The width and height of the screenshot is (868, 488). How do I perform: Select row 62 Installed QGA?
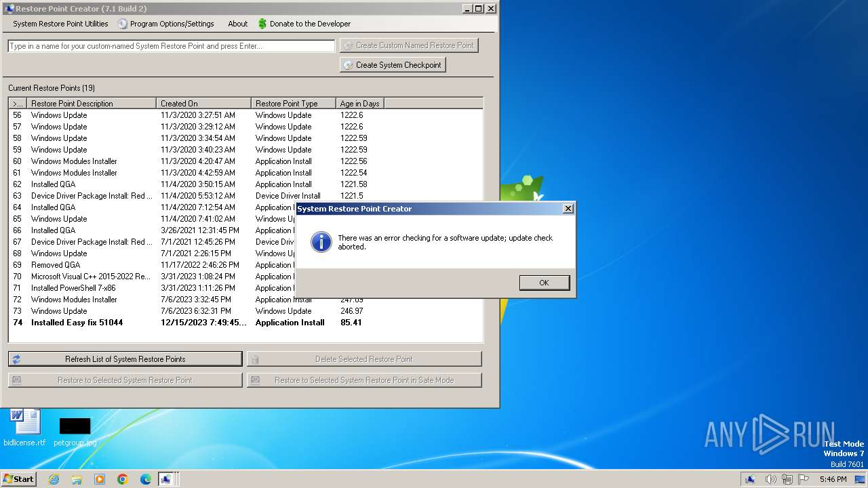(x=245, y=184)
